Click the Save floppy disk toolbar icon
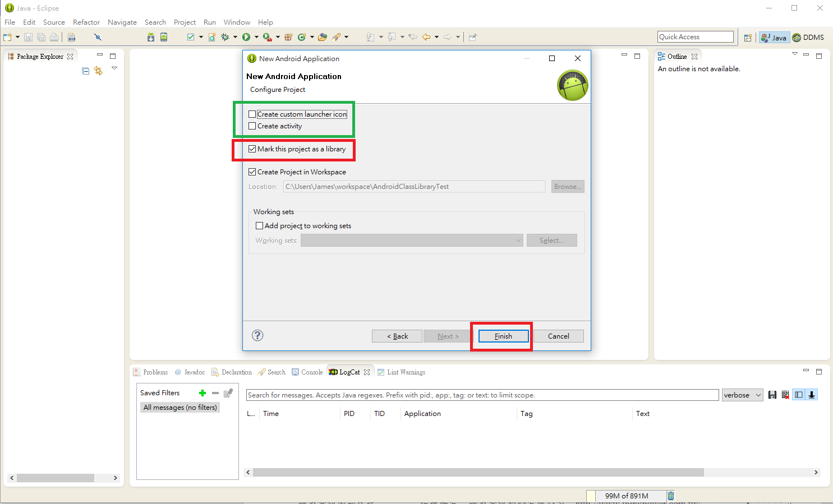The height and width of the screenshot is (504, 833). tap(28, 37)
